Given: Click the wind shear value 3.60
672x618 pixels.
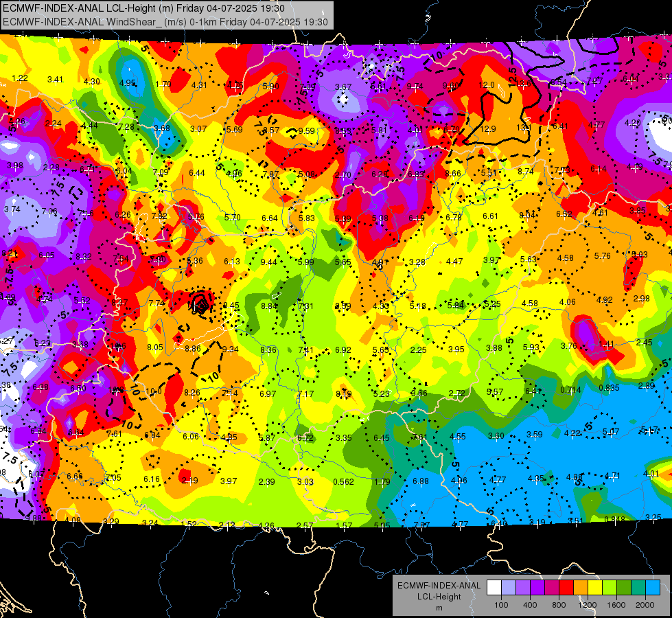Looking at the screenshot, I should click(496, 436).
